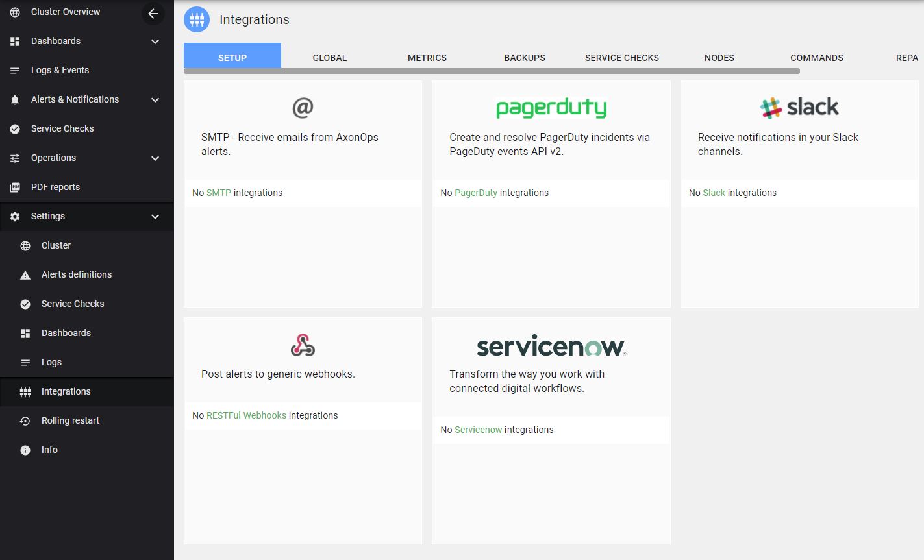The width and height of the screenshot is (924, 560).
Task: Click the back arrow to collapse sidebar
Action: coord(153,14)
